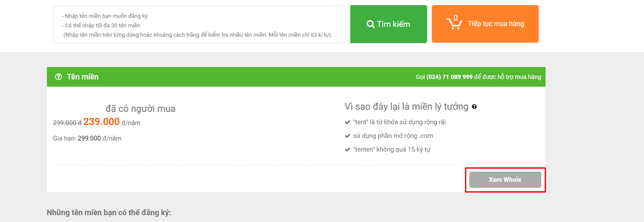Click the question mark icon beside Tên miền header
Viewport: 644px width, 222px height.
58,77
